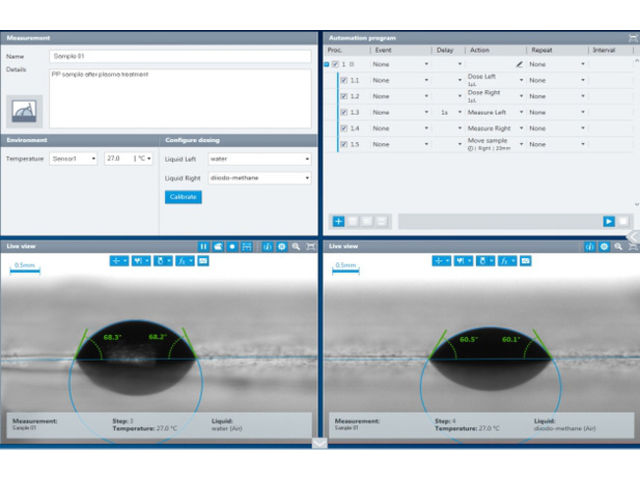Click the info icon in right live view
Screen dimensions: 640x480
[590, 246]
